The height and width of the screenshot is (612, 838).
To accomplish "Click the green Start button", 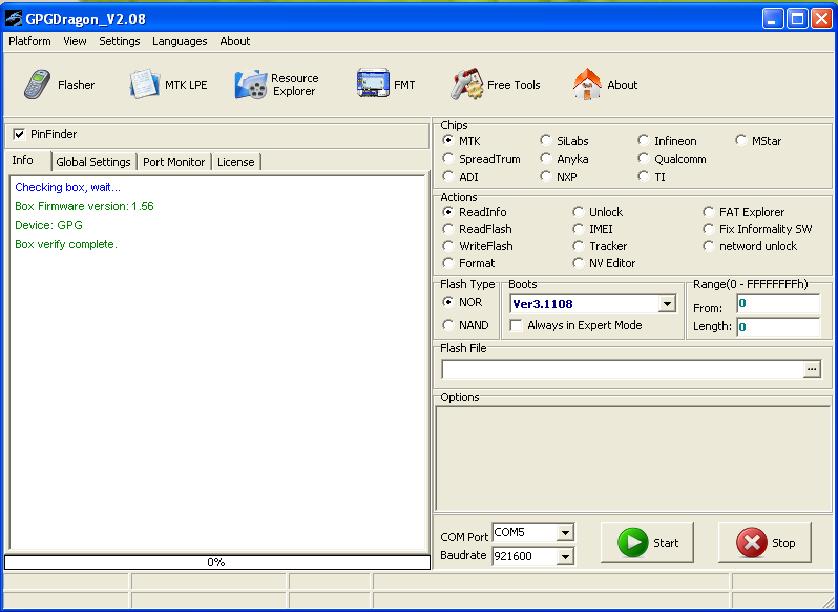I will [647, 543].
